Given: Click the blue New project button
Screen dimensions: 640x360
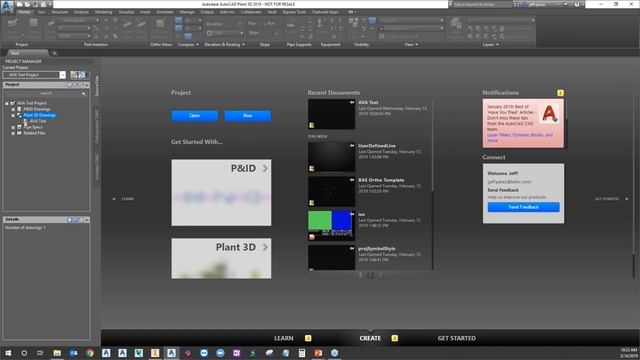Looking at the screenshot, I should 248,116.
